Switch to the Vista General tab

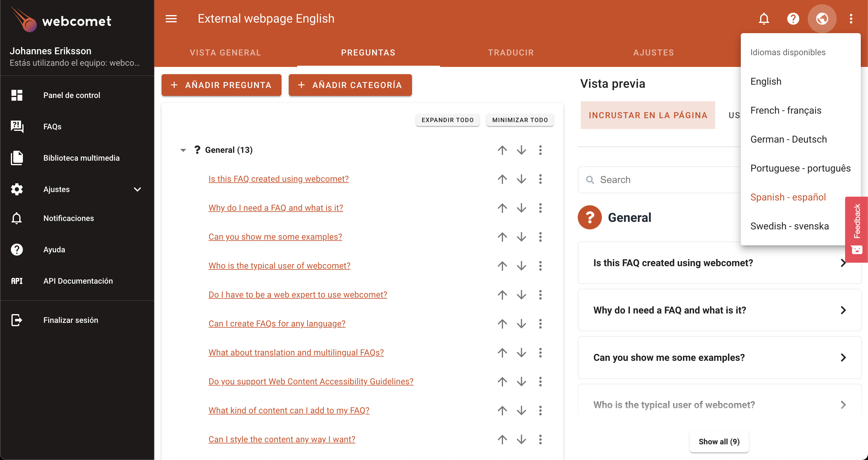[x=225, y=52]
